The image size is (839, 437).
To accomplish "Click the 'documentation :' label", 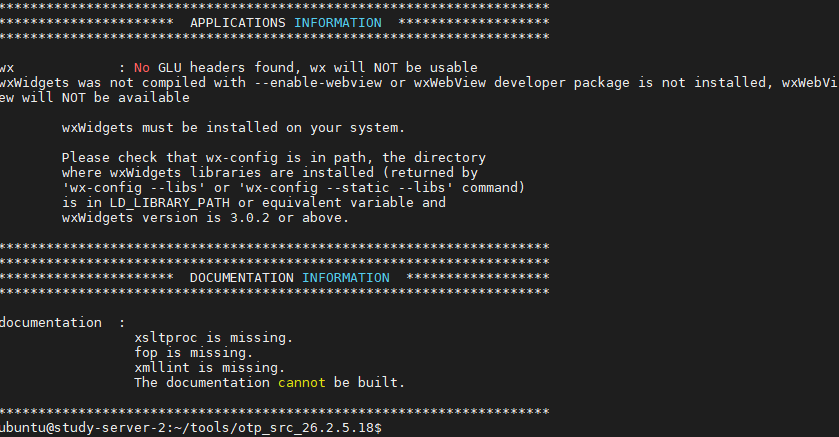I will [63, 323].
